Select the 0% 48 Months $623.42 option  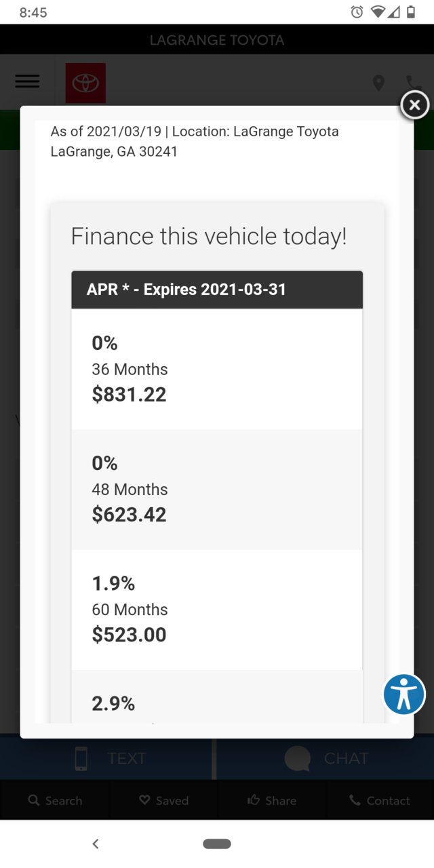coord(217,490)
